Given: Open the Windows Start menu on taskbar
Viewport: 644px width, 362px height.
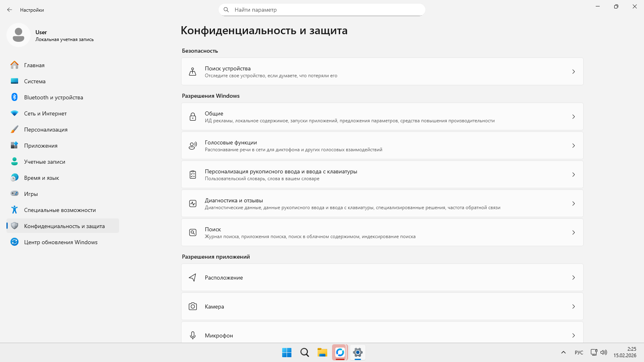Looking at the screenshot, I should point(287,353).
